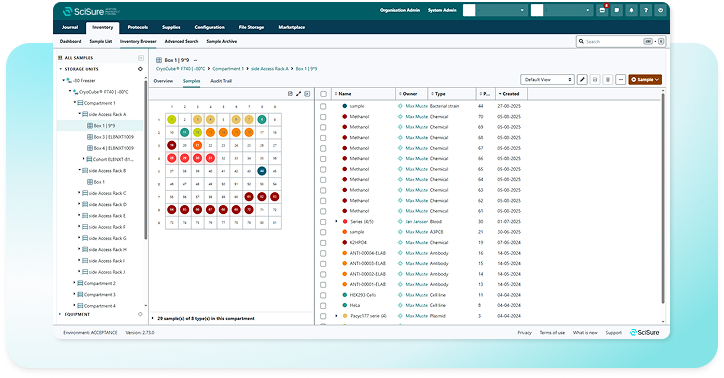This screenshot has height=378, width=724.
Task: Switch to Sample List sub-tab
Action: point(101,42)
